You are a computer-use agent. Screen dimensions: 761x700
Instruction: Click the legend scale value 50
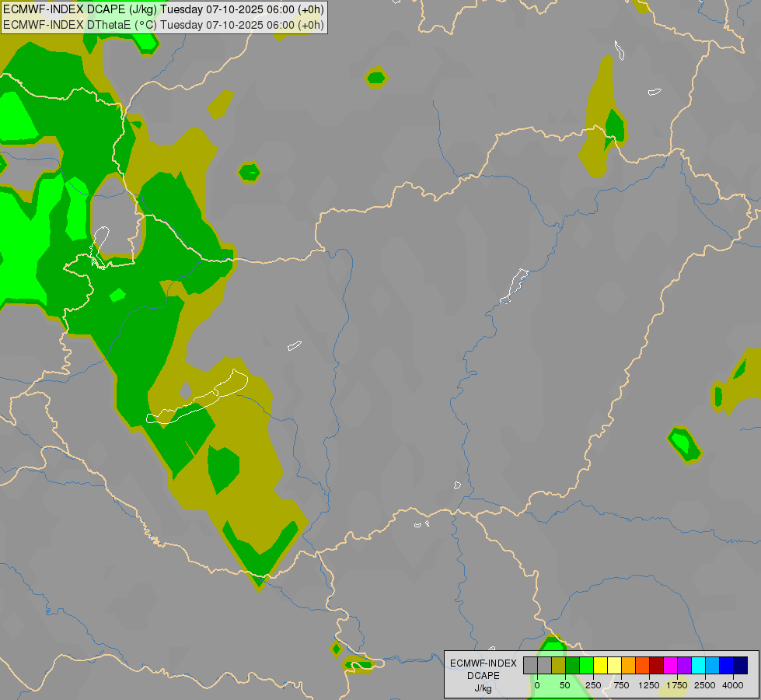click(x=565, y=685)
